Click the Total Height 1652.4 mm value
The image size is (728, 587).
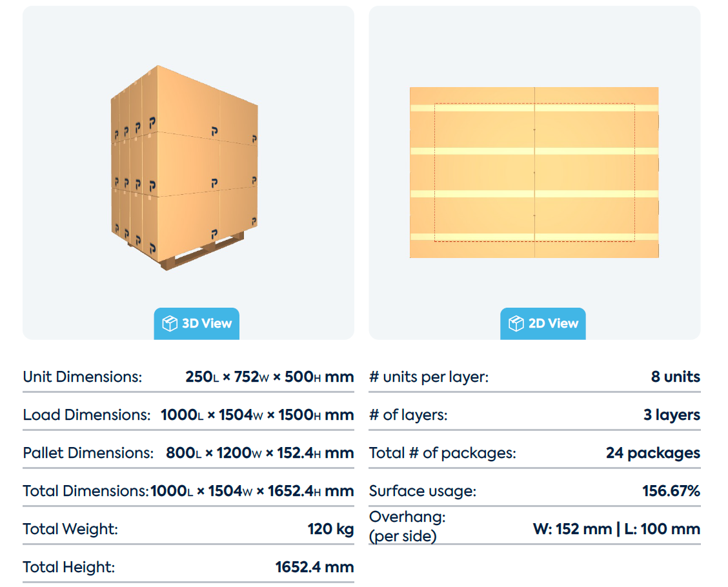pyautogui.click(x=314, y=567)
